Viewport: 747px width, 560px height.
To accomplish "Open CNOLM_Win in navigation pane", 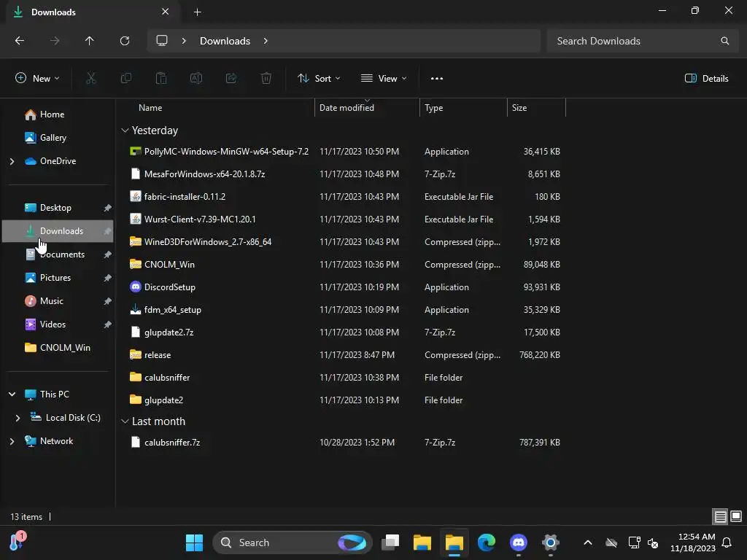I will [x=58, y=348].
